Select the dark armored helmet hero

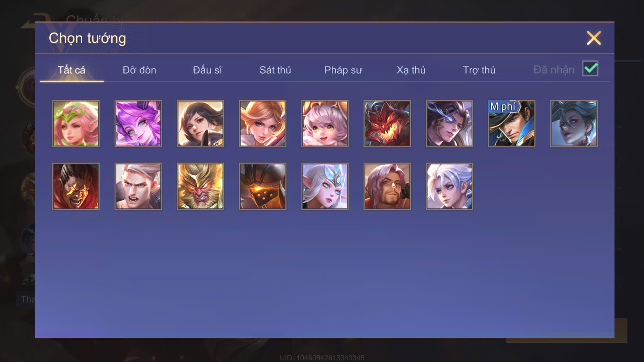(x=262, y=186)
